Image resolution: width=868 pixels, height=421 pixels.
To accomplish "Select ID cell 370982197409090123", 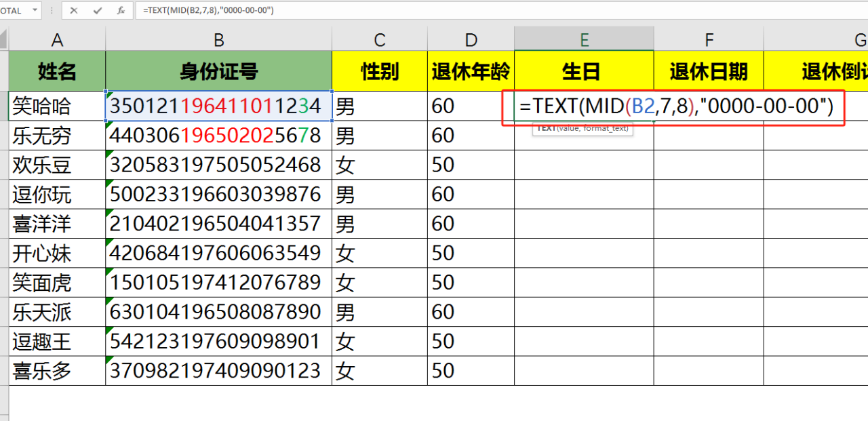I will coord(218,371).
